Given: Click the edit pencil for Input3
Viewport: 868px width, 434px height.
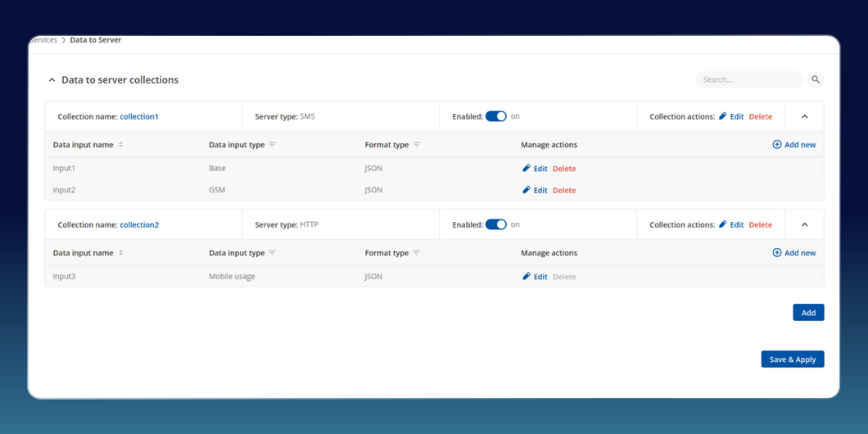Looking at the screenshot, I should (x=527, y=276).
